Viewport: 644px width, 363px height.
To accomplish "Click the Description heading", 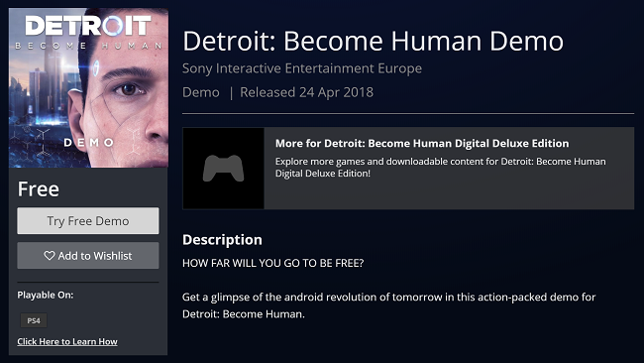I will point(222,240).
